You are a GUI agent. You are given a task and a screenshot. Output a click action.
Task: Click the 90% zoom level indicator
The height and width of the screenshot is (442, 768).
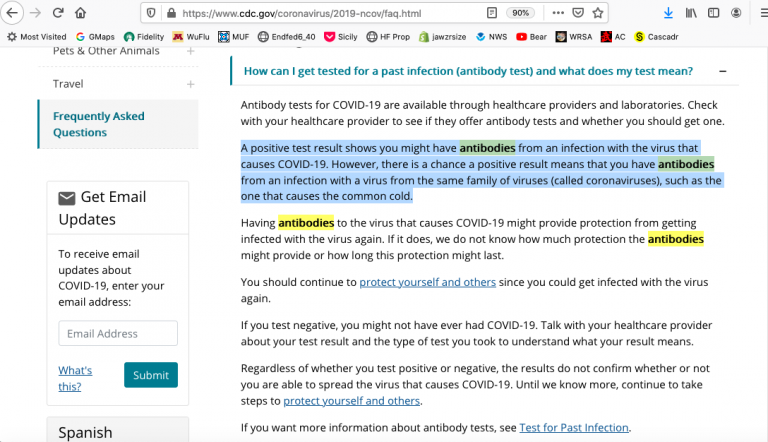(x=521, y=13)
